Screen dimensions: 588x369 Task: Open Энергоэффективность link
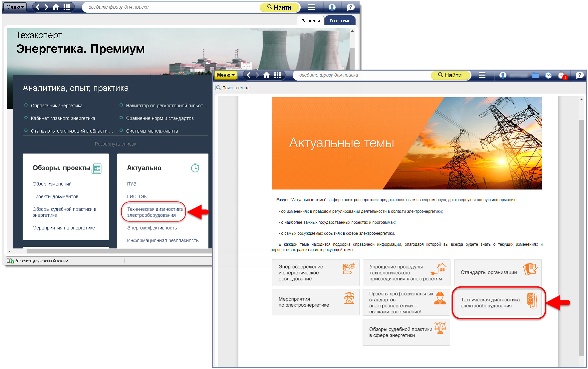click(152, 228)
